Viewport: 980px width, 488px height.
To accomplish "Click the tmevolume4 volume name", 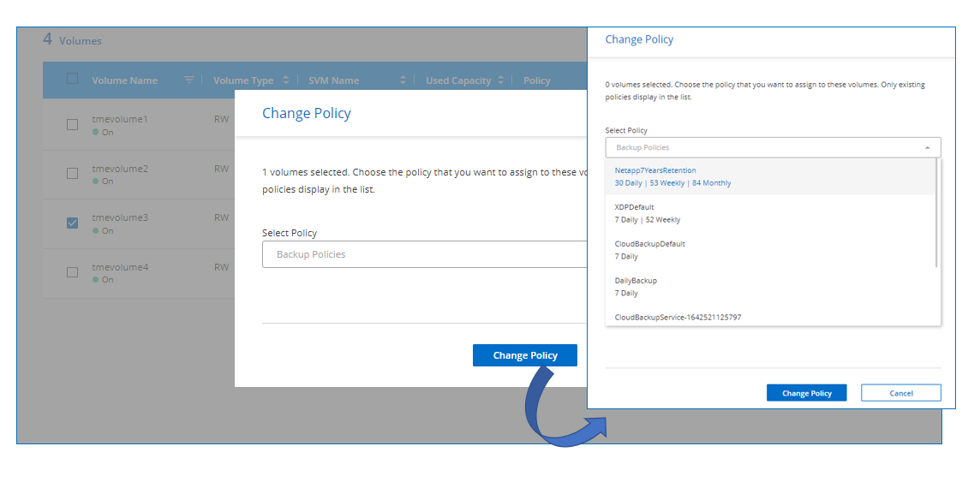I will pos(120,267).
